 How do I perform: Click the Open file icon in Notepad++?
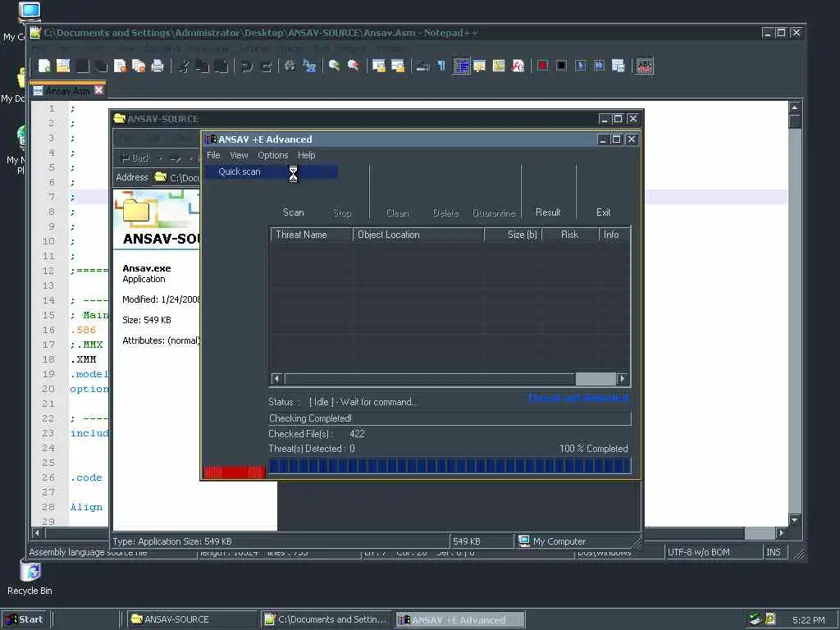[63, 66]
